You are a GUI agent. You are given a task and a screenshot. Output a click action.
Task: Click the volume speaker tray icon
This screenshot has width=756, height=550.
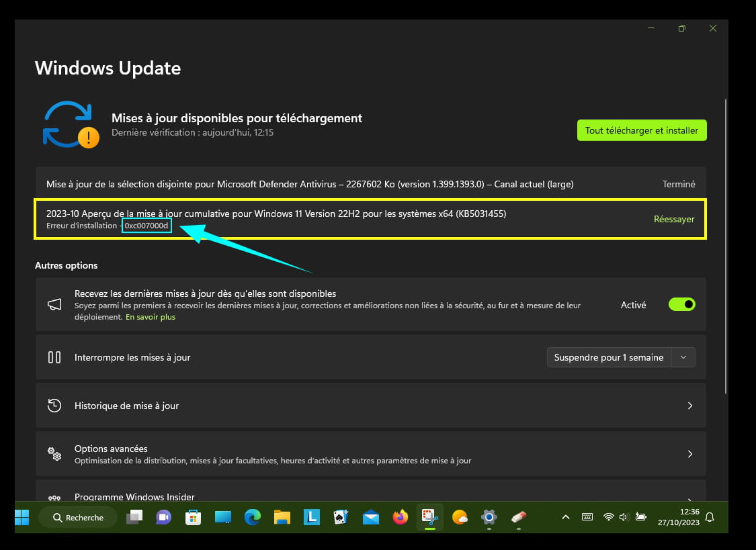coord(624,517)
